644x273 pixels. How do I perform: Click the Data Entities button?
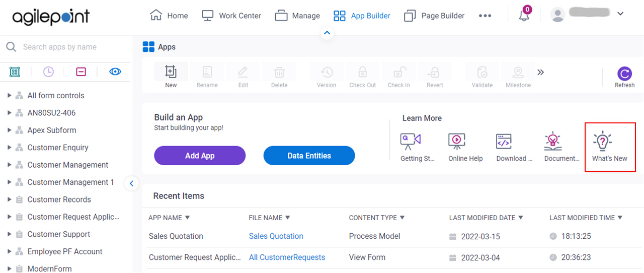pos(309,156)
